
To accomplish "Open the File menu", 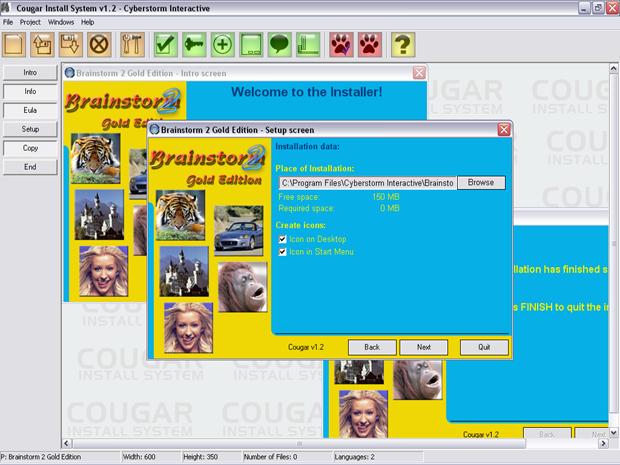I will [x=8, y=22].
